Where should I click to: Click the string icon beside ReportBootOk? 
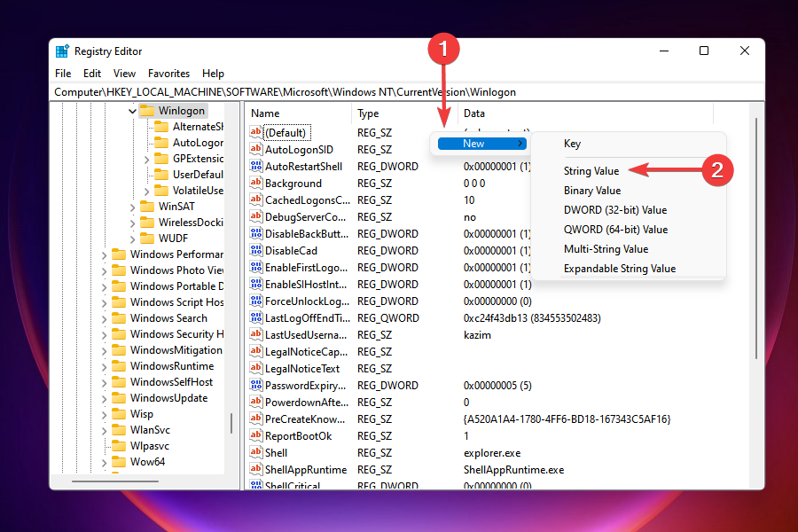coord(255,434)
